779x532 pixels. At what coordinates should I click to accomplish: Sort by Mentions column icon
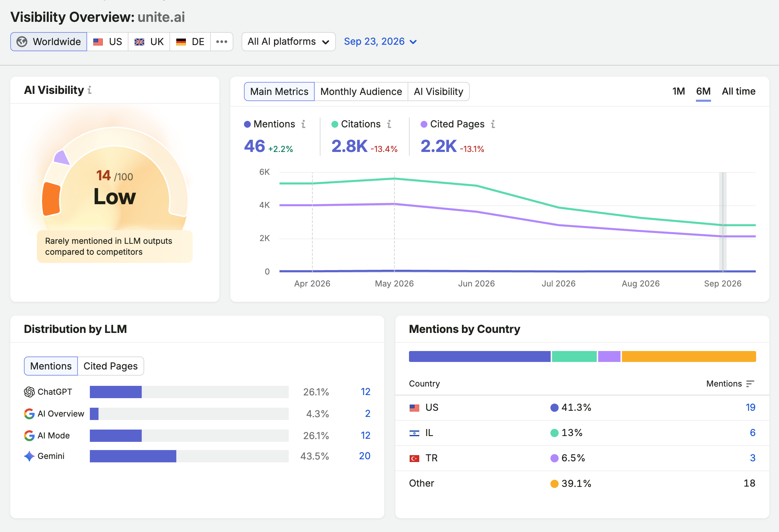pos(750,384)
